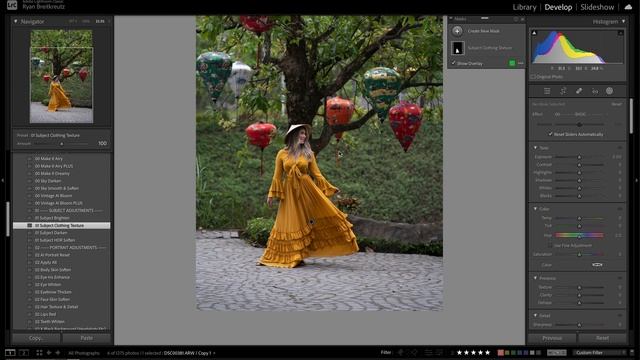Viewport: 640px width, 360px height.
Task: Adjust the Hue rainbow slider
Action: pos(579,236)
